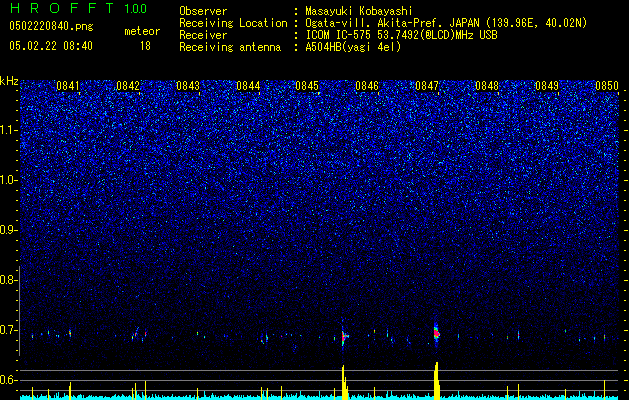Screen dimensions: 629x400
Task: Click time marker 0845
Action: point(307,86)
